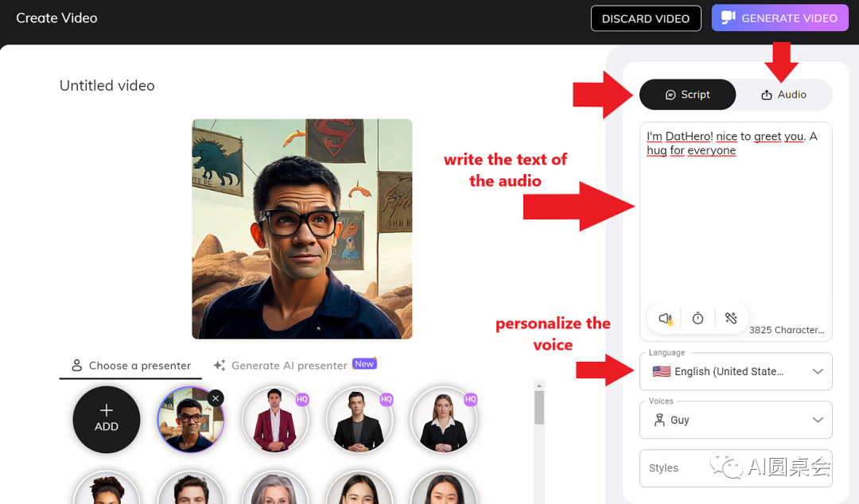Click the voice person icon beside Guy

pos(659,421)
